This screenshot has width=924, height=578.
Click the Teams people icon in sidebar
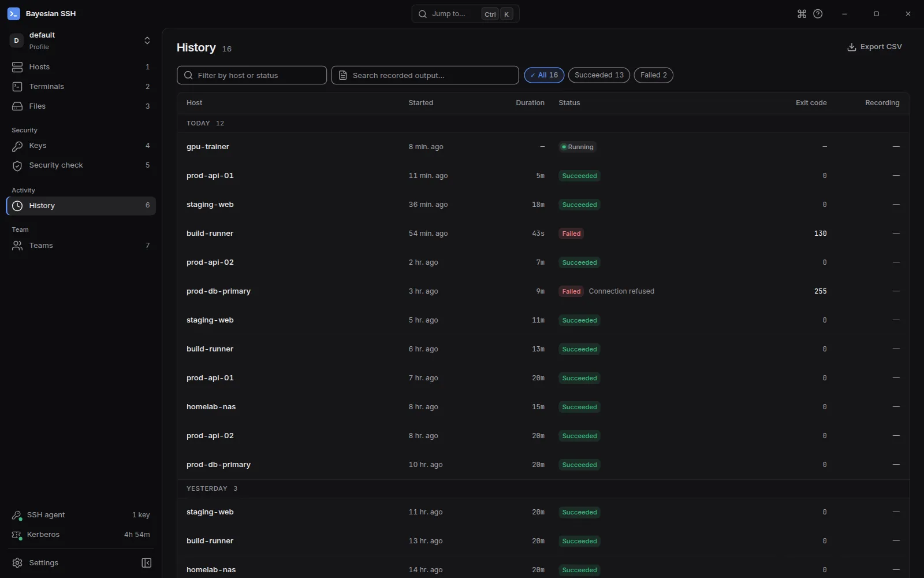(17, 246)
